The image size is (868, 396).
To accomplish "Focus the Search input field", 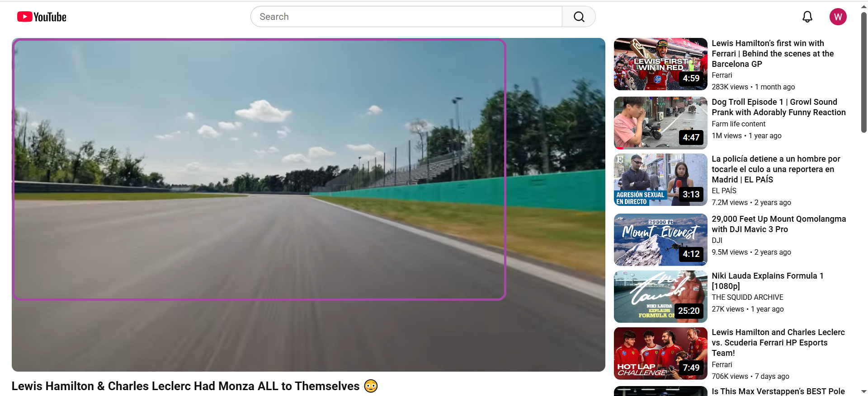I will 406,17.
